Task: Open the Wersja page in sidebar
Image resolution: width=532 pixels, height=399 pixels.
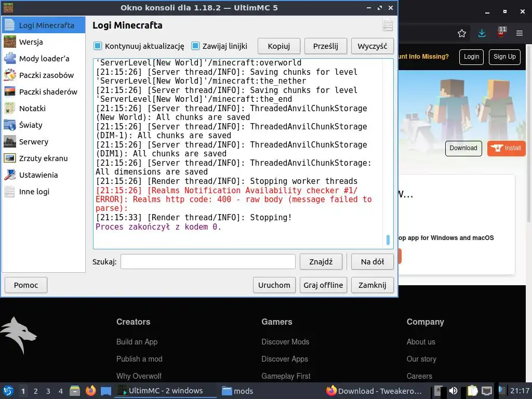Action: pos(44,42)
